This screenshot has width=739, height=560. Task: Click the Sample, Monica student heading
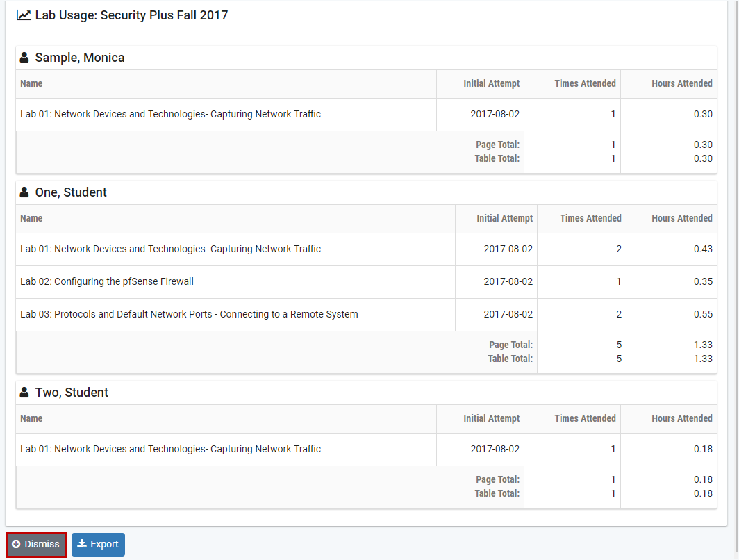80,58
